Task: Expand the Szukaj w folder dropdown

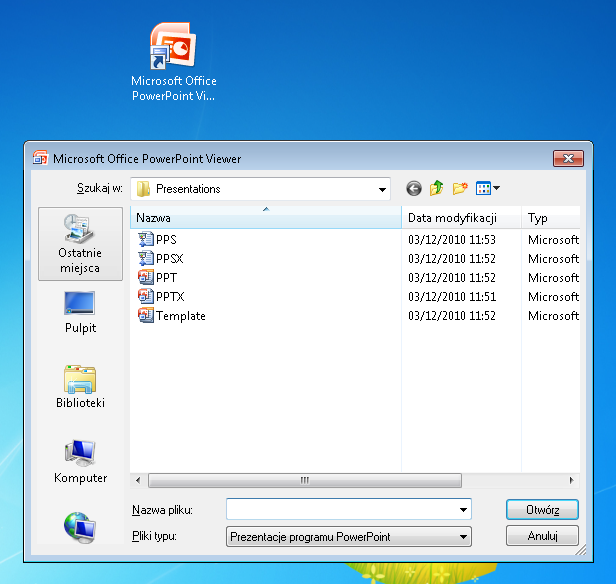Action: coord(382,189)
